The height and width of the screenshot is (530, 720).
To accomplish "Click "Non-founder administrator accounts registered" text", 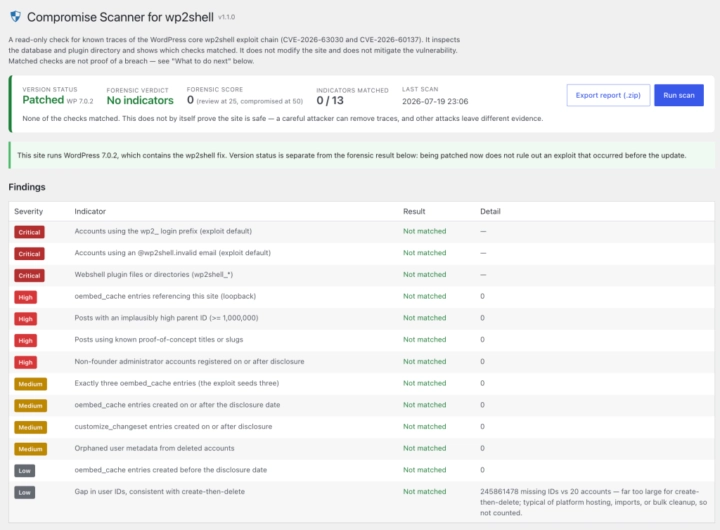I will coord(189,361).
